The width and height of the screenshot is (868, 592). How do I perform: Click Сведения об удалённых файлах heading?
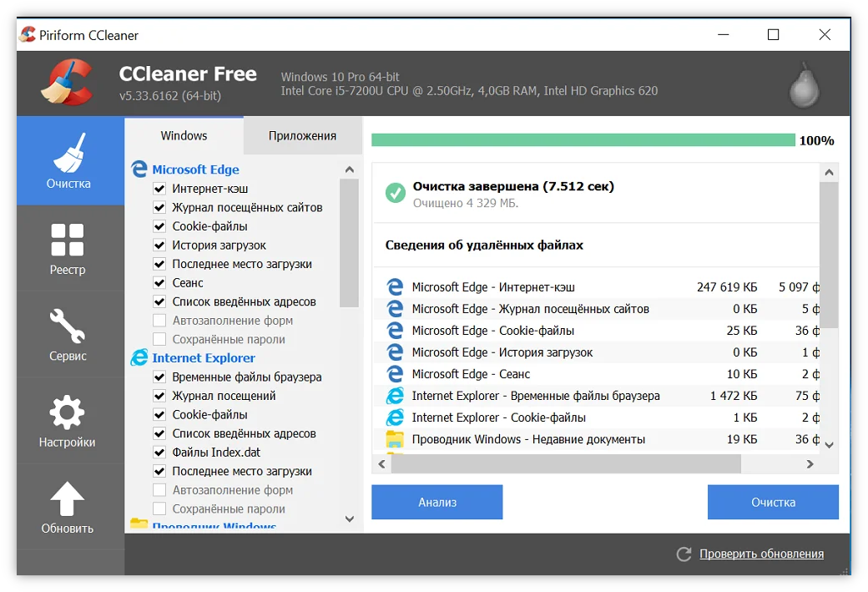click(484, 245)
